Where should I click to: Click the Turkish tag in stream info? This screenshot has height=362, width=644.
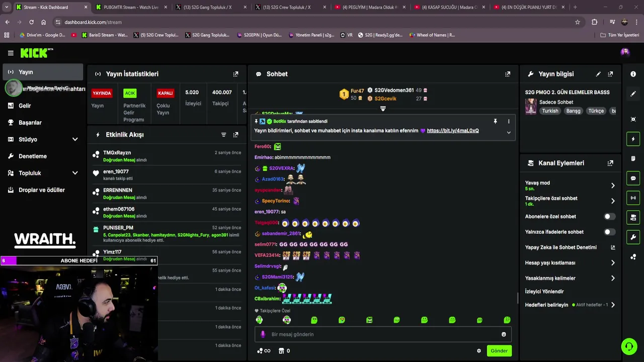click(x=550, y=111)
